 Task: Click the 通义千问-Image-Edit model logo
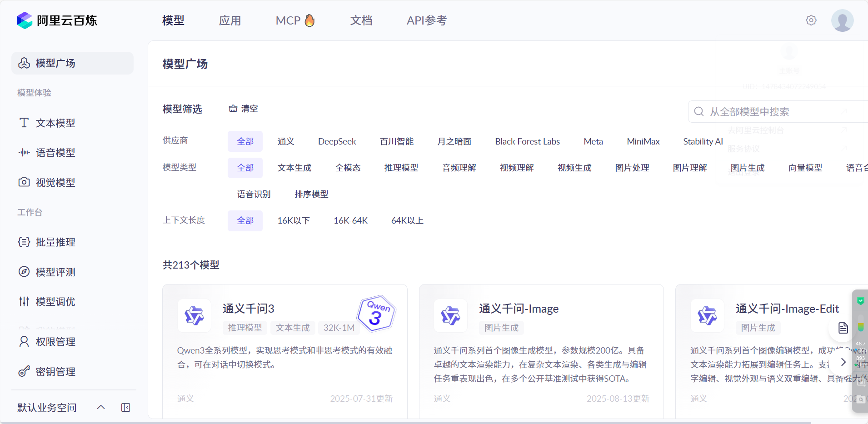pyautogui.click(x=707, y=315)
